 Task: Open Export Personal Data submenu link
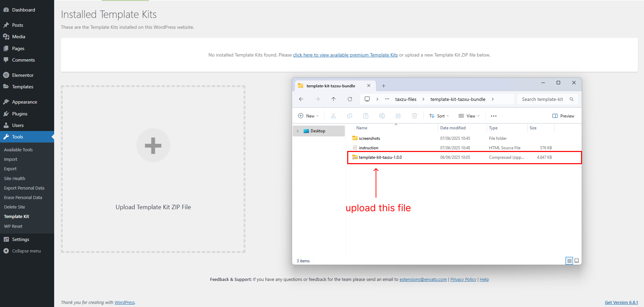coord(24,188)
